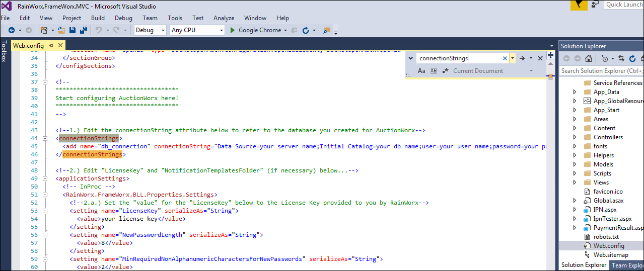Collapse the comment block at line 37
The image size is (644, 271).
[45, 82]
